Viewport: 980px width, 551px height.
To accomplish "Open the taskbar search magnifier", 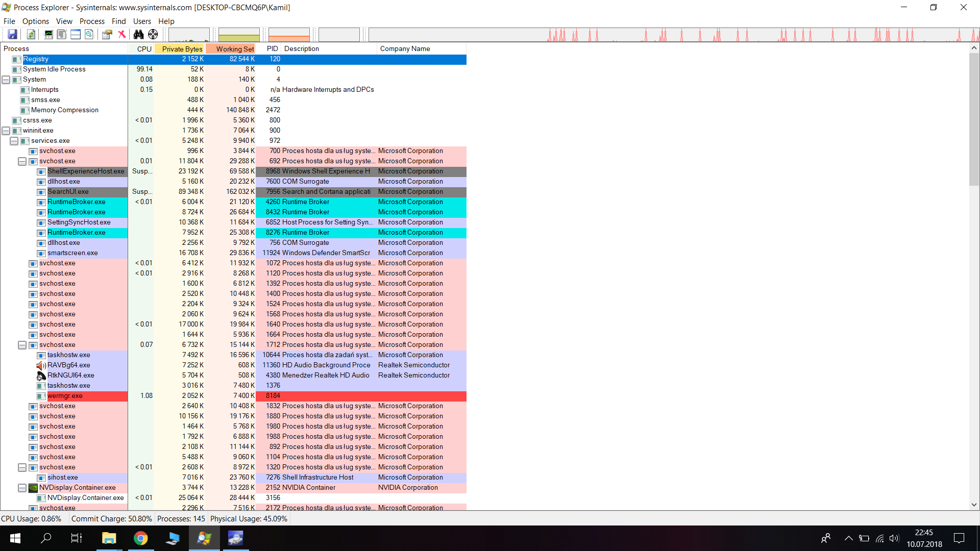I will (46, 538).
